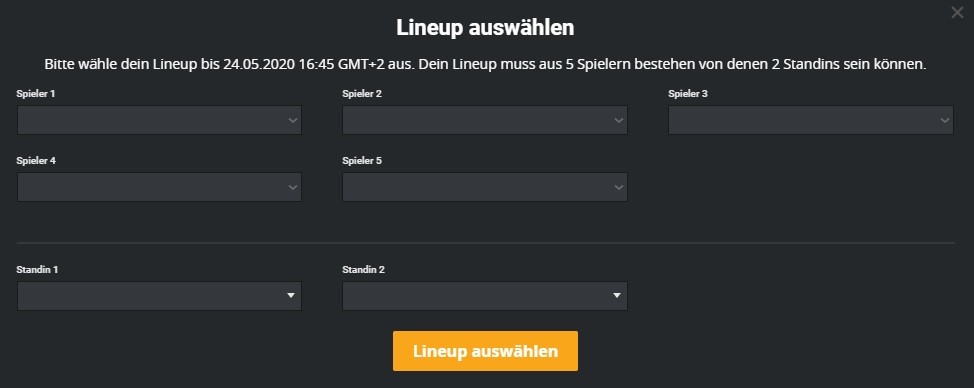Close the lineup dialog with the X icon
Viewport: 974px width, 388px height.
coord(957,12)
